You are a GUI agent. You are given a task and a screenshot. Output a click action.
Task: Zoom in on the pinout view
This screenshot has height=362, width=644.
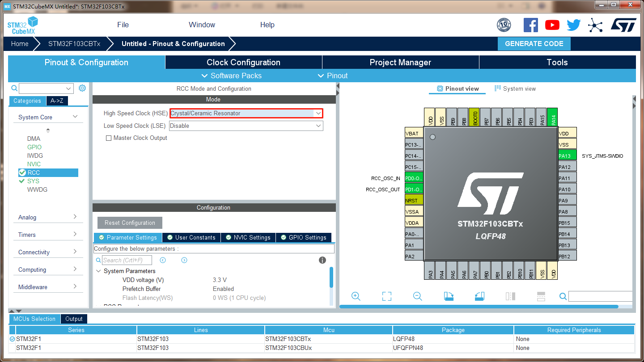356,296
